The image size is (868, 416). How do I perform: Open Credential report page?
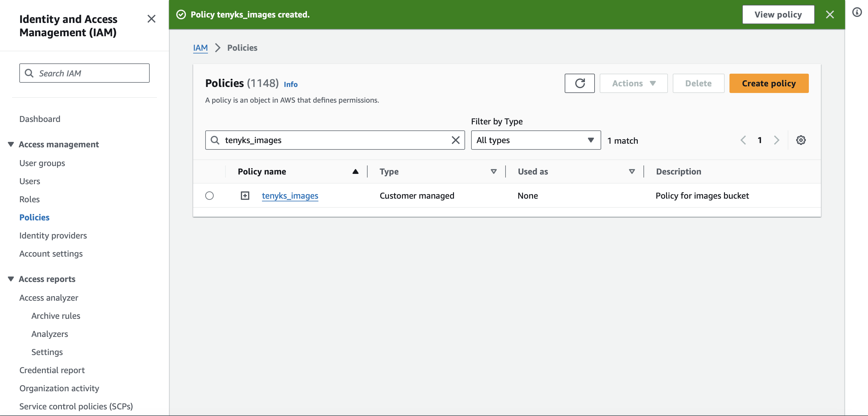pos(52,370)
